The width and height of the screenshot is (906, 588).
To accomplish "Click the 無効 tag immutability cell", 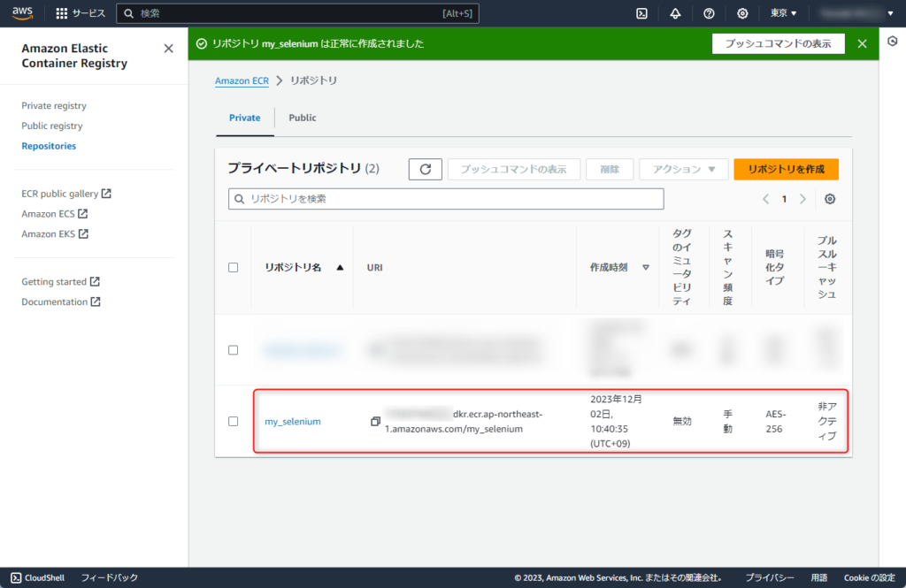I will click(x=682, y=422).
